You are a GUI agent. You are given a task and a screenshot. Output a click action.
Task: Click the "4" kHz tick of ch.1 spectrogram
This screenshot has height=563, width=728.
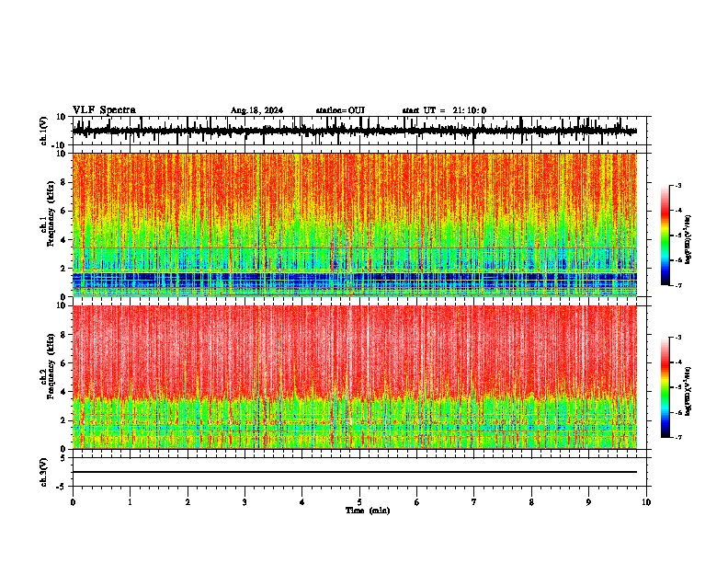pos(64,240)
